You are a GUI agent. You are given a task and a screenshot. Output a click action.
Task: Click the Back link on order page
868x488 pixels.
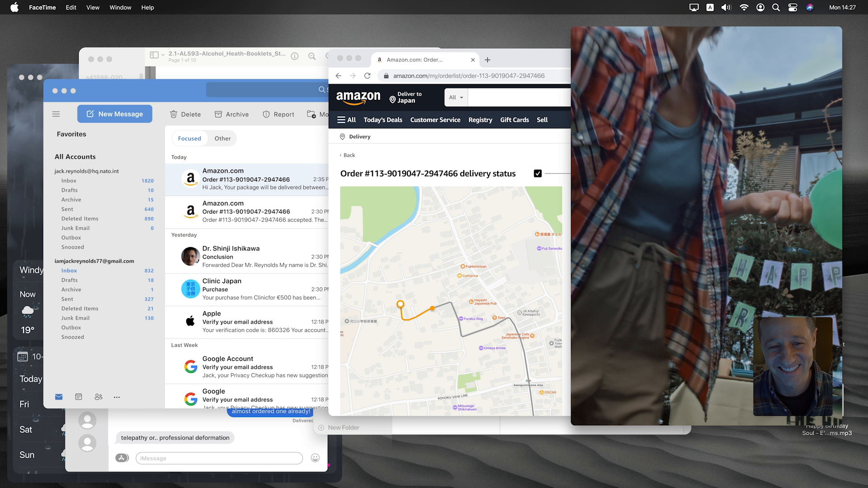coord(347,155)
